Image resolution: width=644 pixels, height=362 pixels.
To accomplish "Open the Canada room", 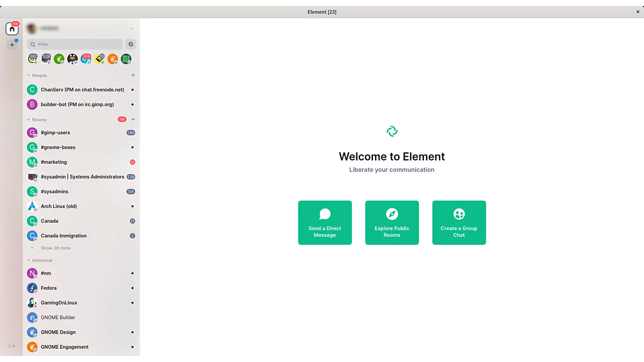I will 81,221.
